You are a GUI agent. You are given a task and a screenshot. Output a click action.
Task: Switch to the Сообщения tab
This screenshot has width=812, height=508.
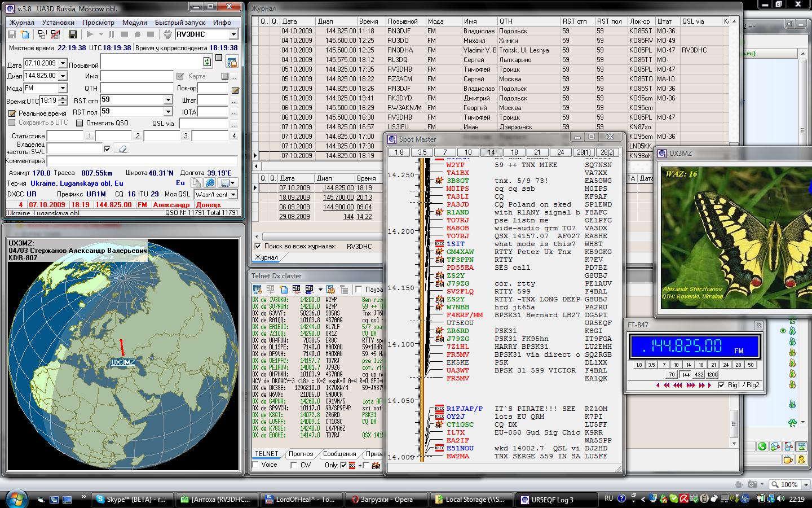[x=339, y=454]
